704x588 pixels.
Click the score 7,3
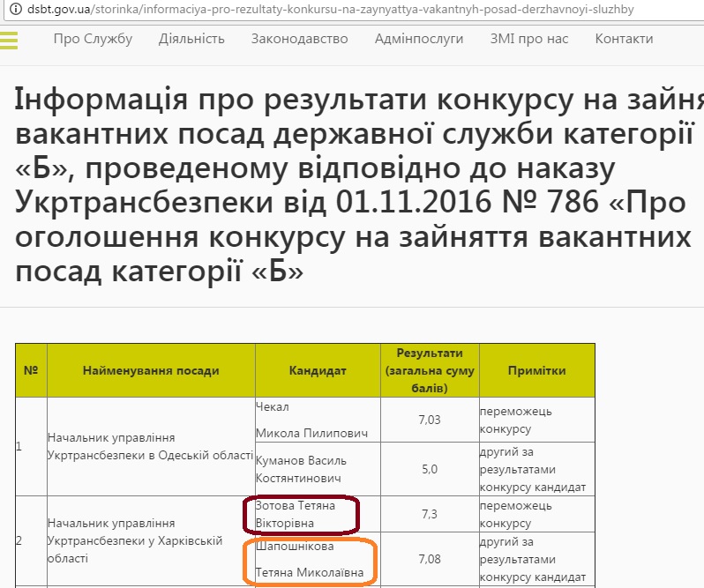430,514
